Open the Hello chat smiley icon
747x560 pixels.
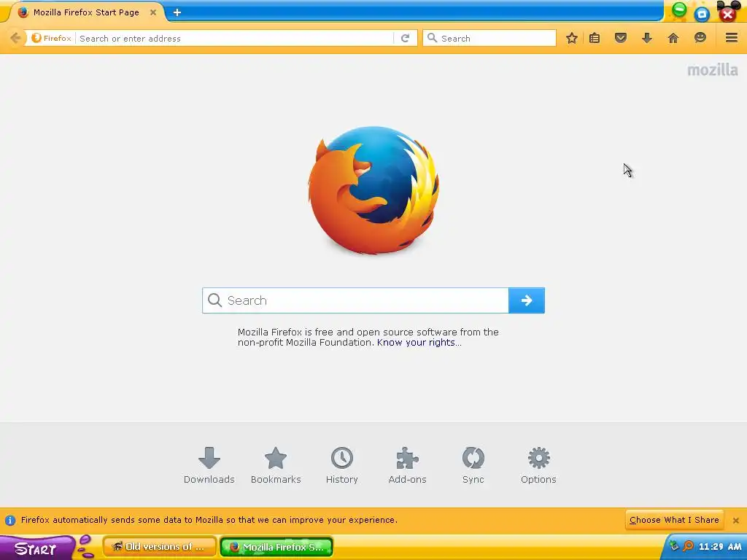(700, 38)
